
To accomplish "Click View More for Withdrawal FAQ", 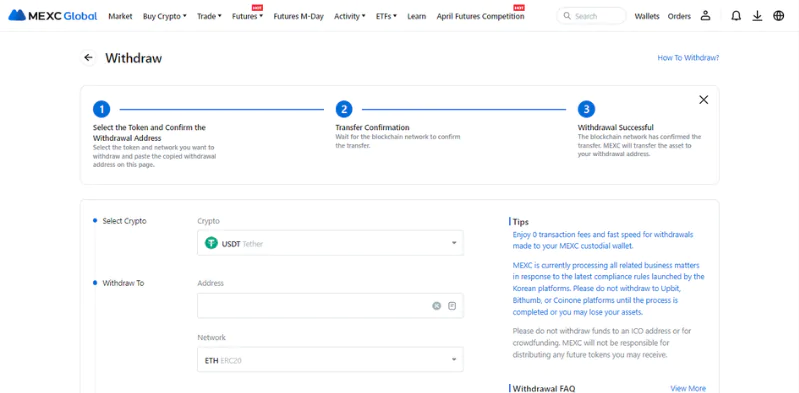I will click(688, 388).
